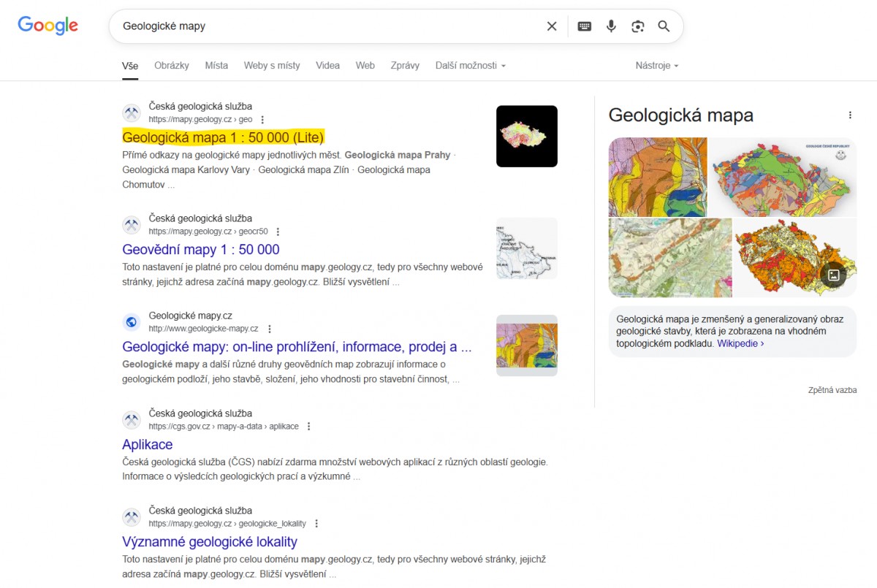The width and height of the screenshot is (877, 588).
Task: Expand the Další možnosti dropdown
Action: click(471, 66)
